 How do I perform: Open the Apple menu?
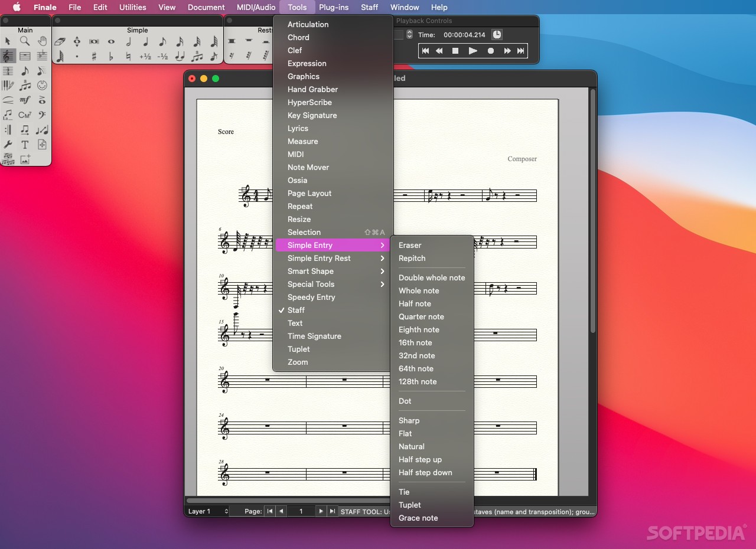tap(17, 7)
